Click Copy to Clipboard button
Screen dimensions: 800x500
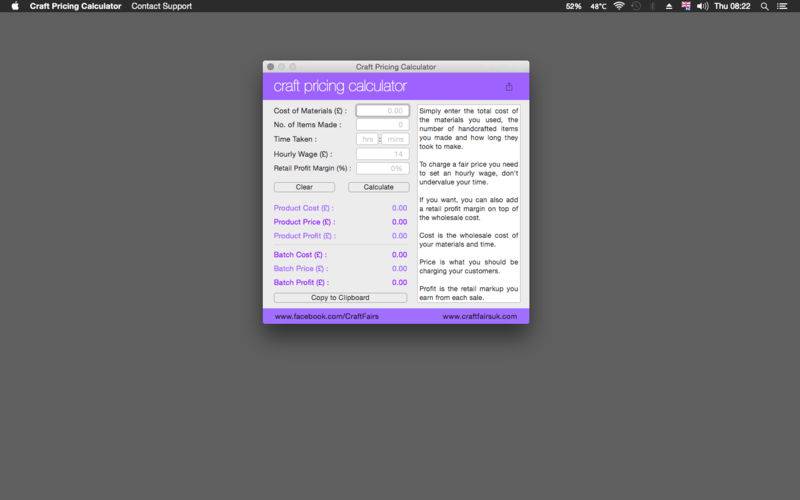pos(340,298)
